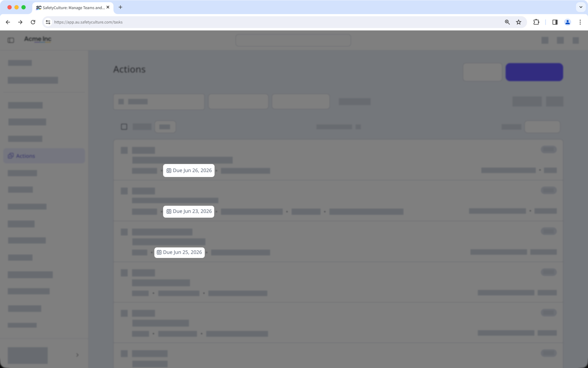The image size is (588, 368).
Task: Click the SafetyCulture browser tab
Action: pyautogui.click(x=73, y=7)
